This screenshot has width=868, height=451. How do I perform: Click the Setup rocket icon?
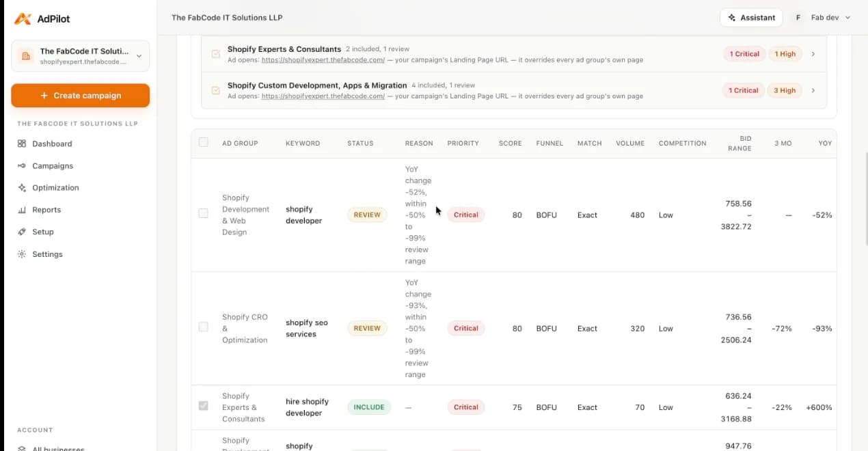(x=22, y=232)
